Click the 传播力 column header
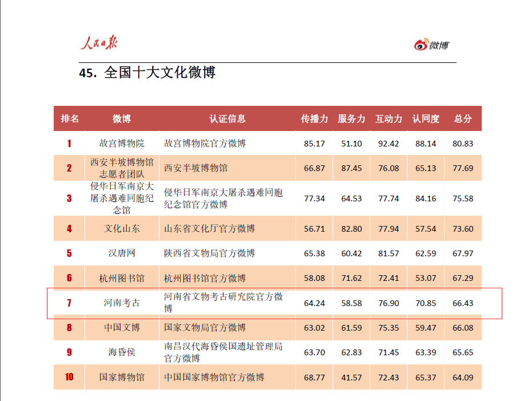Image resolution: width=532 pixels, height=401 pixels. coord(314,119)
